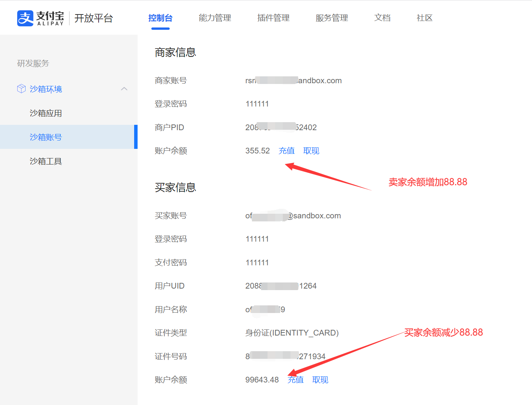Click the 买家账号 label
The width and height of the screenshot is (532, 405).
tap(171, 216)
